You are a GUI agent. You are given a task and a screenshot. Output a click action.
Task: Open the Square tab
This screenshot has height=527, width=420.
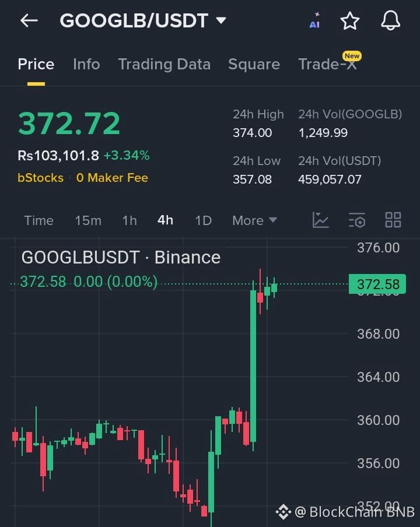click(x=254, y=64)
